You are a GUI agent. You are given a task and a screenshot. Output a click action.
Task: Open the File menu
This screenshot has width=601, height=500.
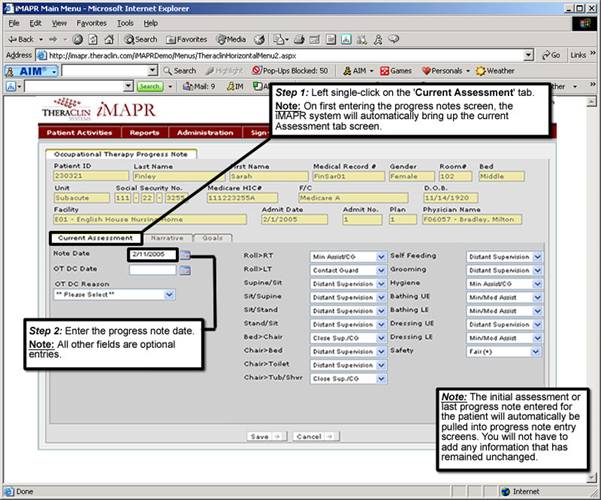click(14, 23)
